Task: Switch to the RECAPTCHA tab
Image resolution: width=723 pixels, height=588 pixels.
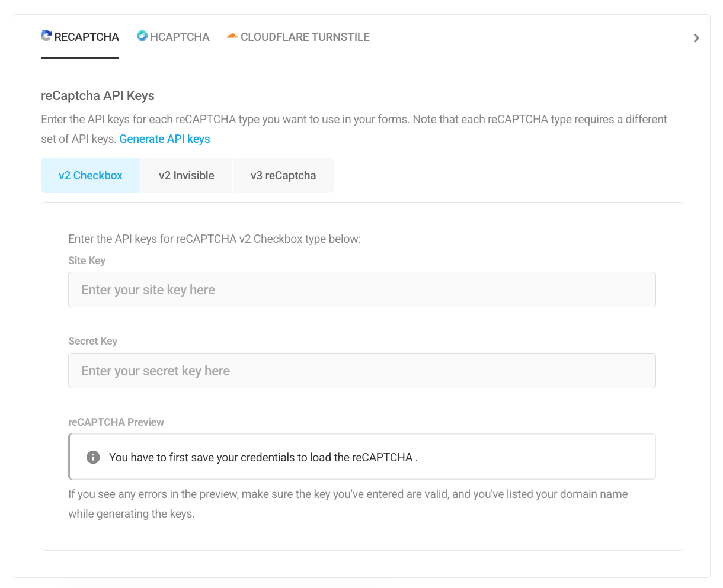Action: pyautogui.click(x=80, y=37)
